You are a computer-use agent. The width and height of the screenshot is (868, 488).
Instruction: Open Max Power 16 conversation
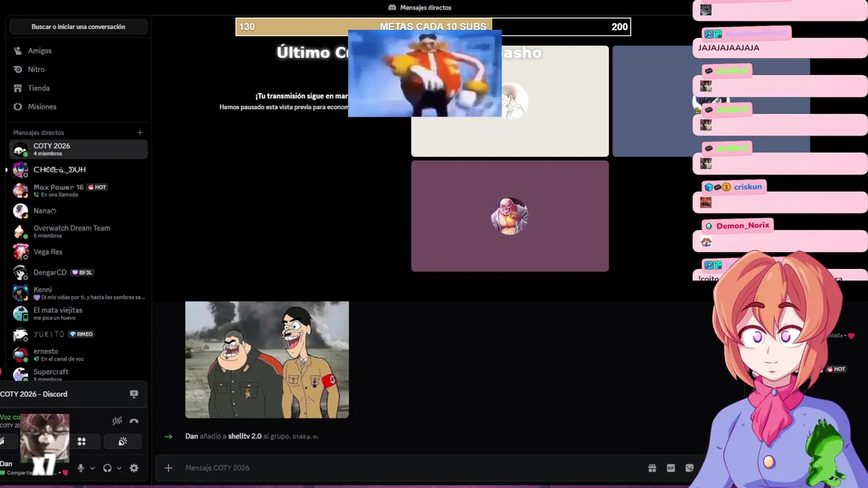pyautogui.click(x=78, y=190)
